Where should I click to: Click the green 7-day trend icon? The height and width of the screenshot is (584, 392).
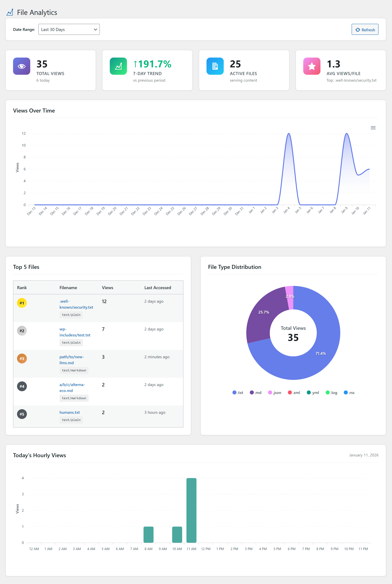[x=118, y=66]
